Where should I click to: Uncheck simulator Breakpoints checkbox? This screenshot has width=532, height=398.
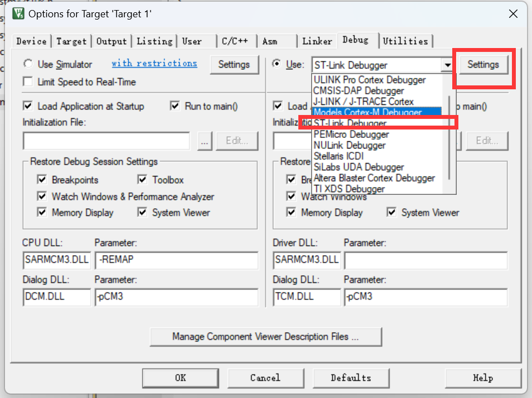(x=42, y=179)
